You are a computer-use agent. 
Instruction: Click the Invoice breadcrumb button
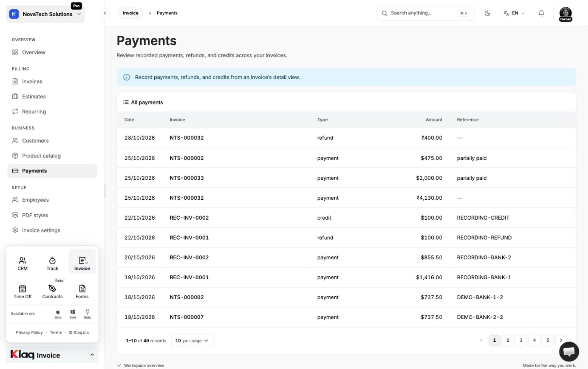tap(131, 13)
